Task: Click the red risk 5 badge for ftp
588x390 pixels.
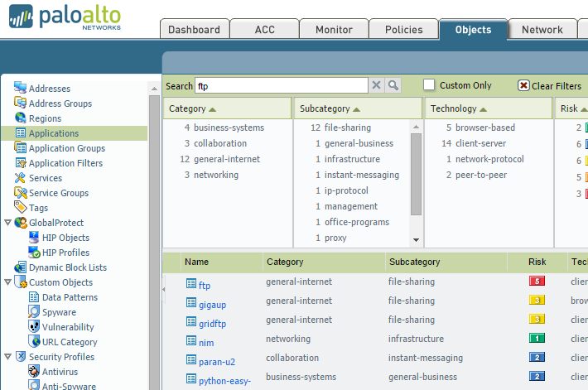Action: coord(537,281)
